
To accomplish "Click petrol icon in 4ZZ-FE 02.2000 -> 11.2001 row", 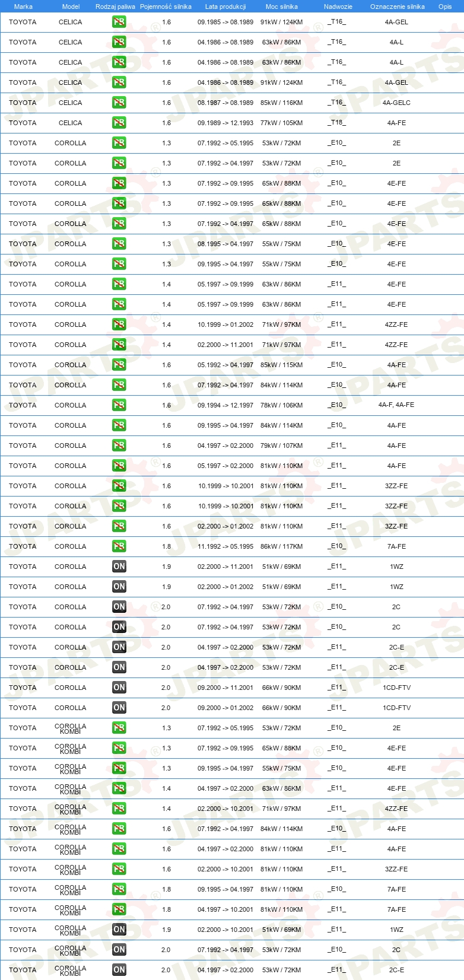I will coord(119,345).
